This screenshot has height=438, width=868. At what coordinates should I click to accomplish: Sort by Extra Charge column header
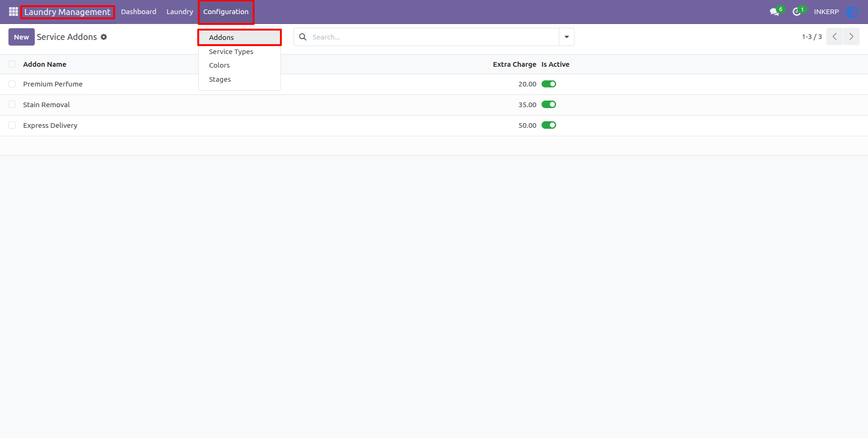point(514,64)
